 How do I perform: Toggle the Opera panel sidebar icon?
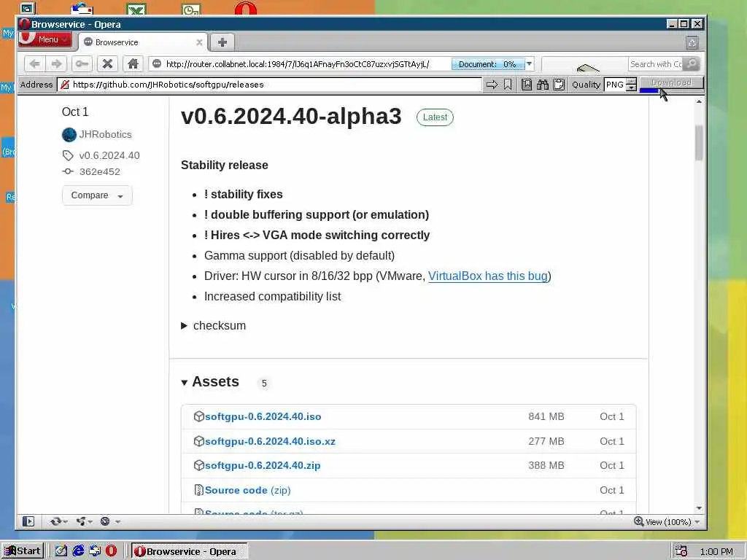tap(28, 521)
